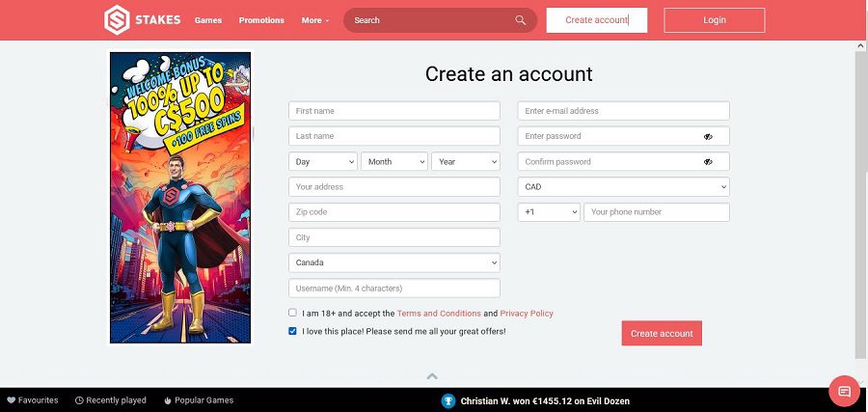Viewport: 868px width, 412px height.
Task: Click the up chevron above footer bar
Action: [x=432, y=376]
